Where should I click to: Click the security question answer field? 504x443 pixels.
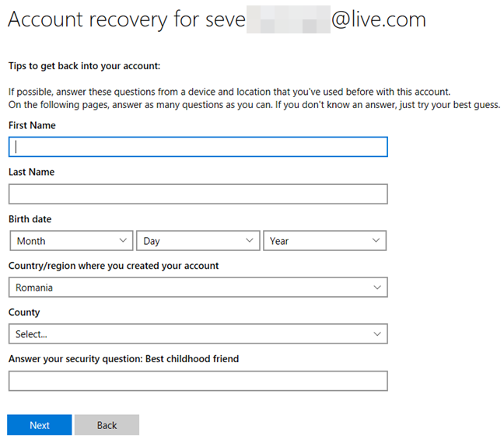tap(198, 381)
